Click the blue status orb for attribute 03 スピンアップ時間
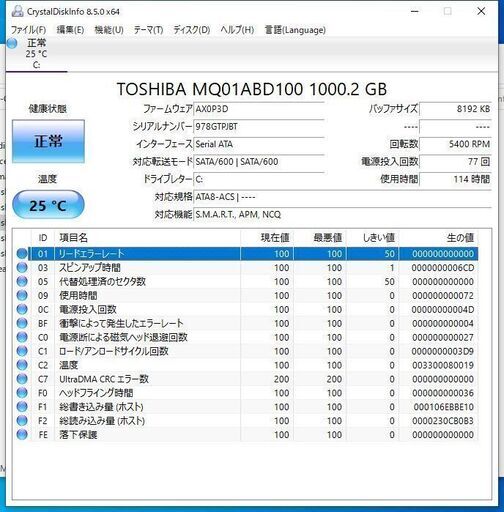504x512 pixels. click(22, 268)
